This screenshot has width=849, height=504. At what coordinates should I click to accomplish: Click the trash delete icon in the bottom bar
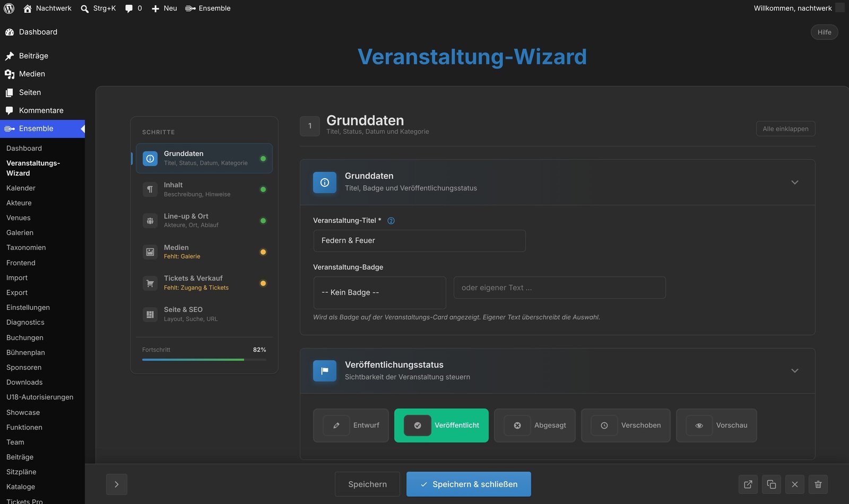point(818,484)
